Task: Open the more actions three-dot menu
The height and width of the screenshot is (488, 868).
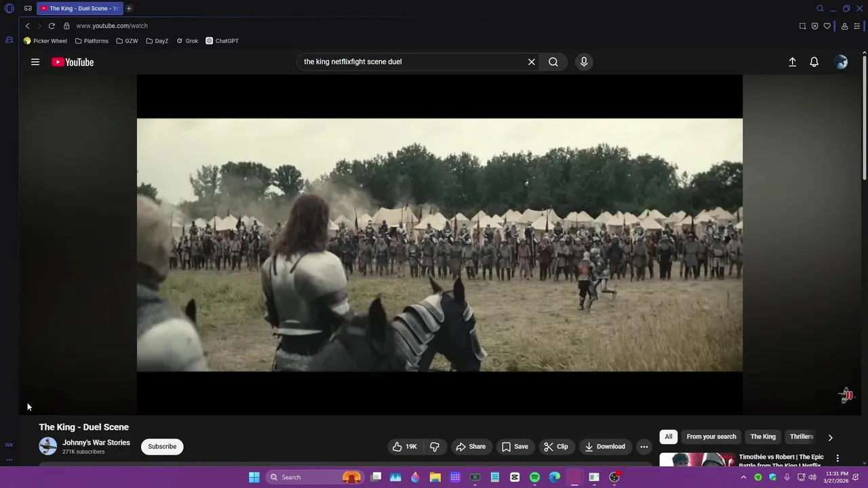Action: click(644, 447)
